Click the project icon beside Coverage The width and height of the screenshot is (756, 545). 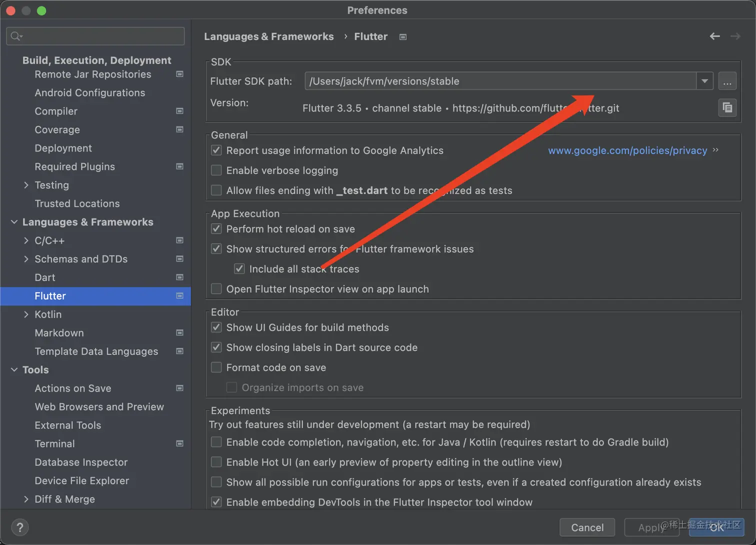180,129
